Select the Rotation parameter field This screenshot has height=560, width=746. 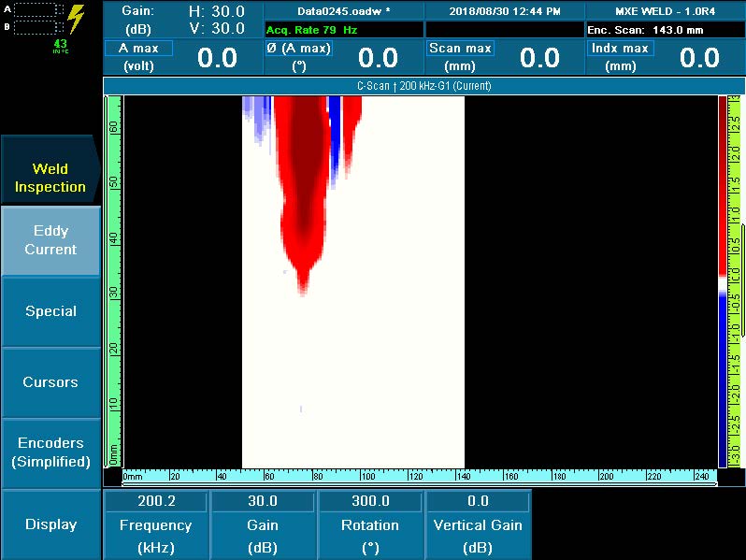pyautogui.click(x=370, y=524)
